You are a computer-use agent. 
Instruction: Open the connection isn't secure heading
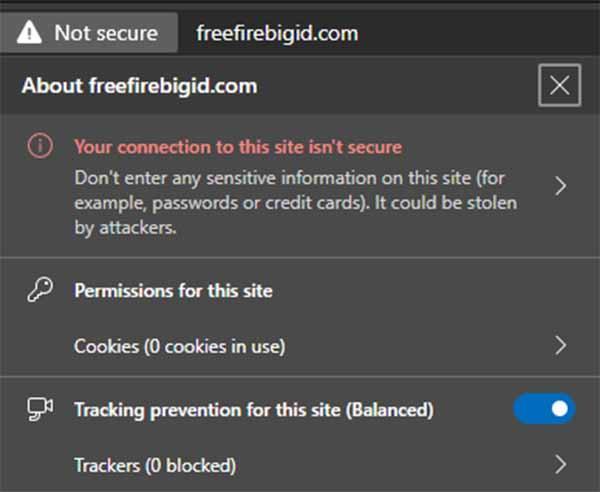[x=238, y=147]
